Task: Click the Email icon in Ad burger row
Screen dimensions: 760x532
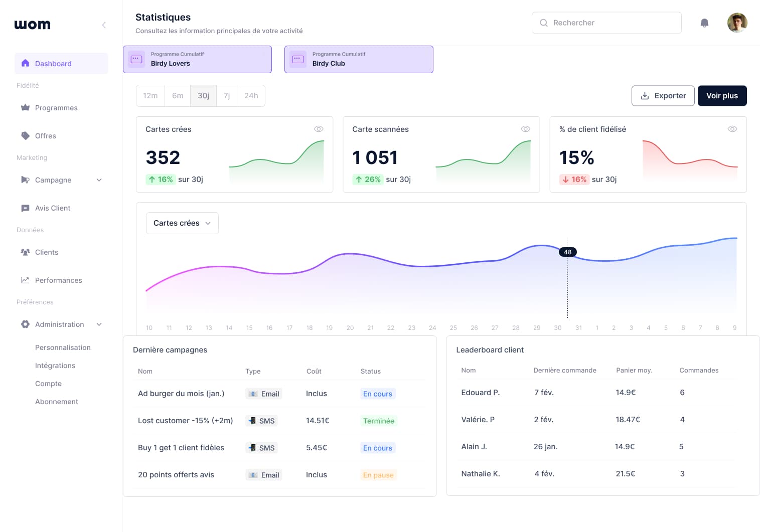Action: pos(253,394)
